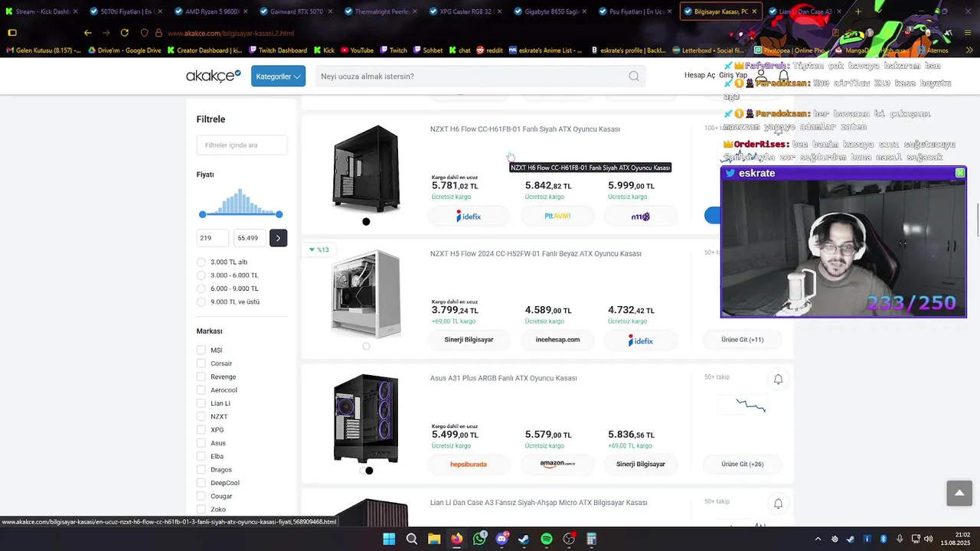
Task: Reload the akakce page
Action: (x=124, y=33)
